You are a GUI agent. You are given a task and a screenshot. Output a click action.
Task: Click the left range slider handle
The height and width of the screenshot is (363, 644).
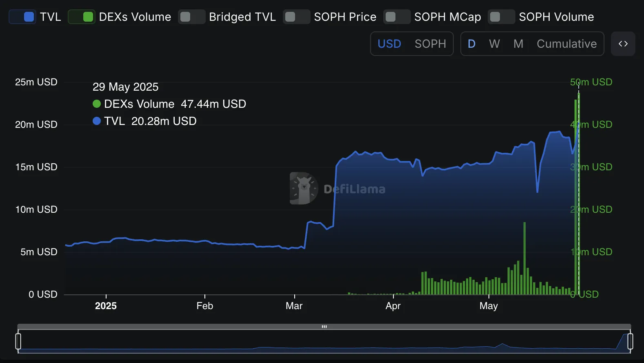click(x=18, y=341)
